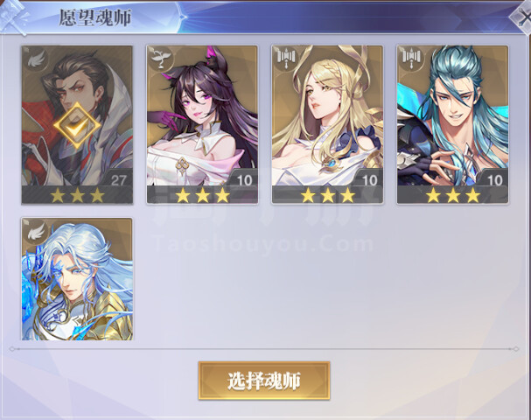Select the blonde woman soul master card
This screenshot has width=531, height=420.
[327, 124]
